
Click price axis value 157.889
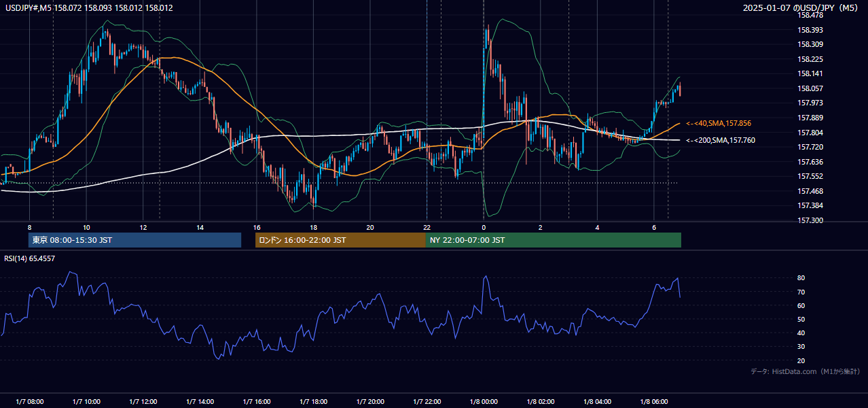(x=810, y=118)
